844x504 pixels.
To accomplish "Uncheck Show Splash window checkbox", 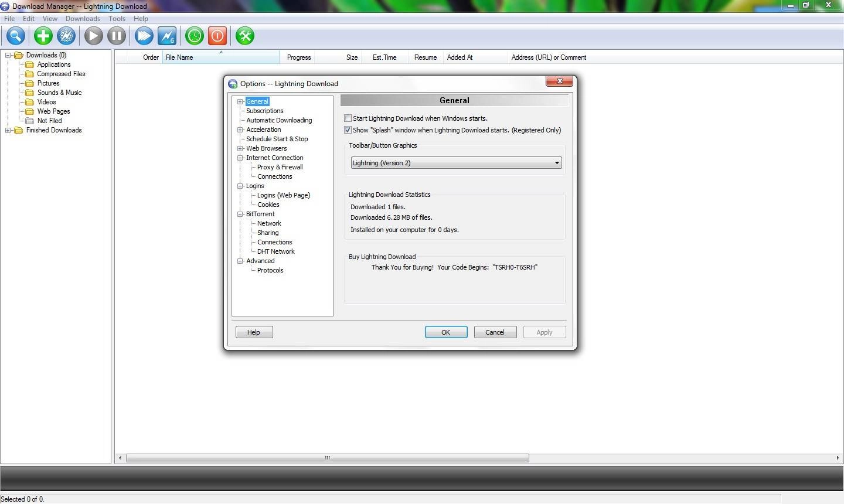I will coord(348,130).
